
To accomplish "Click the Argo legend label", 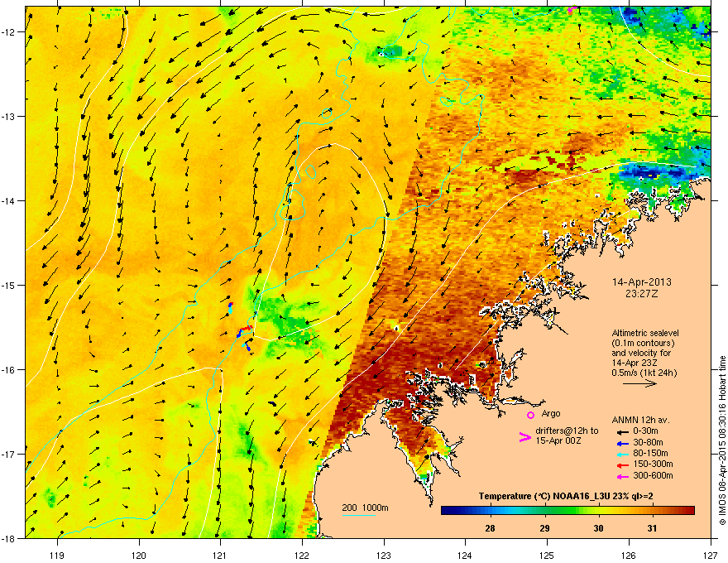I will 551,413.
